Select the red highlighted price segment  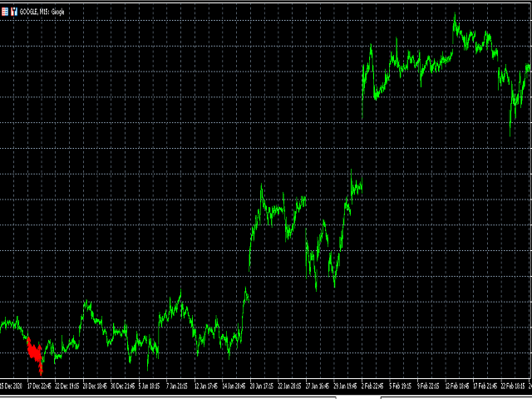click(x=35, y=355)
